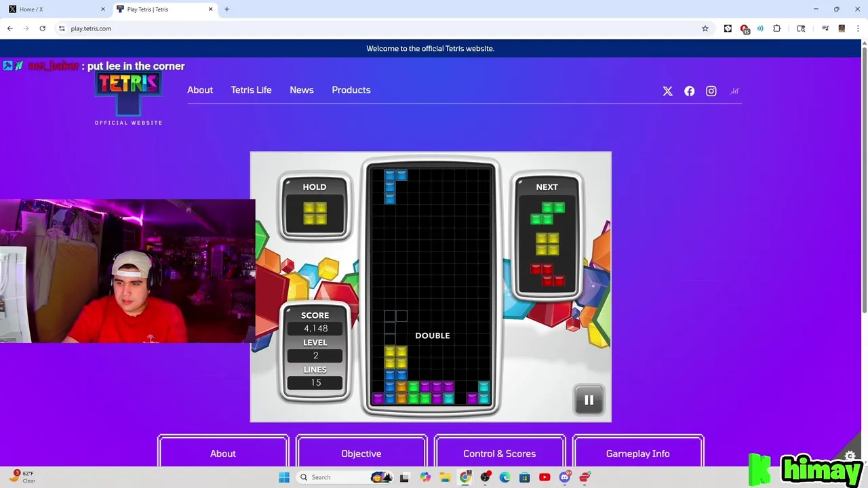The image size is (868, 488).
Task: Open the Extensions puzzle icon
Action: click(x=777, y=28)
